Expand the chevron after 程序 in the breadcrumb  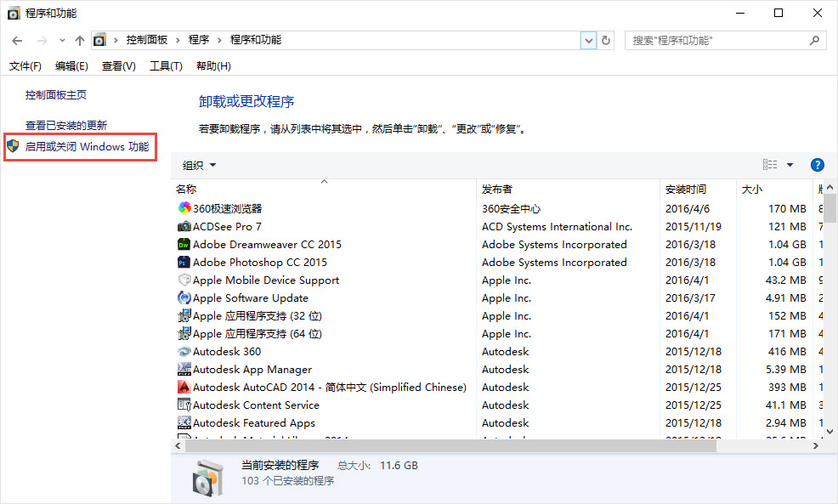[x=219, y=41]
